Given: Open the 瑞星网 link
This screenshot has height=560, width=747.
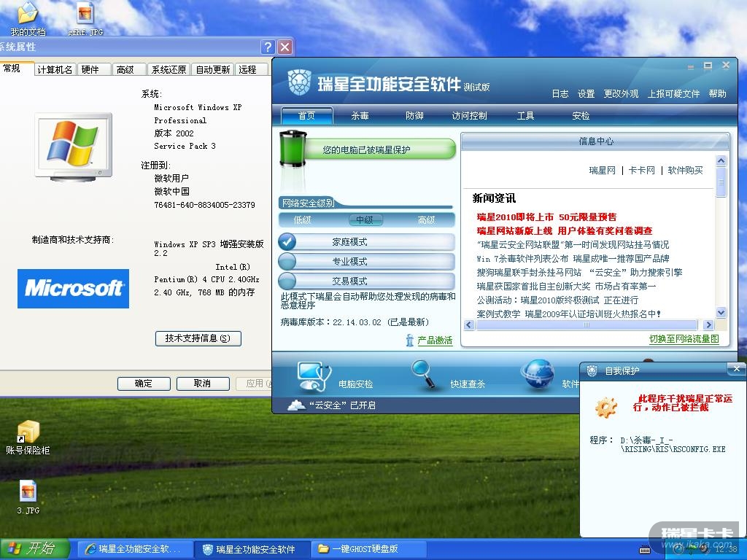Looking at the screenshot, I should point(602,170).
